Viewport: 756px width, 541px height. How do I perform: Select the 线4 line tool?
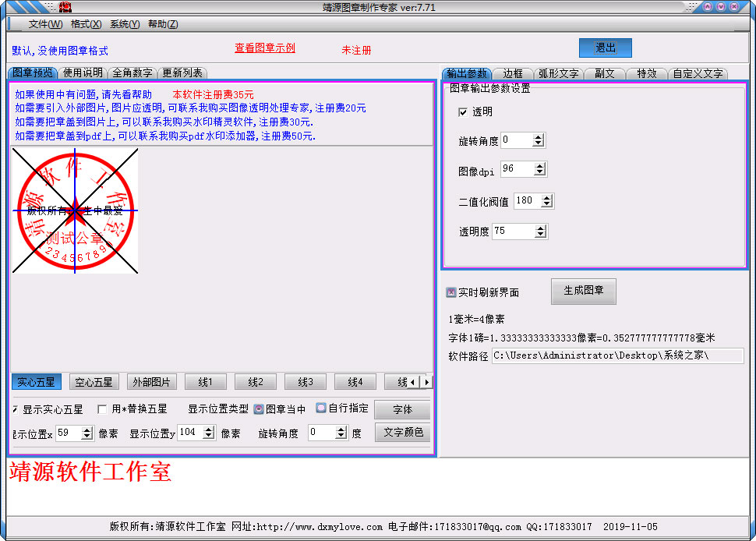point(355,381)
